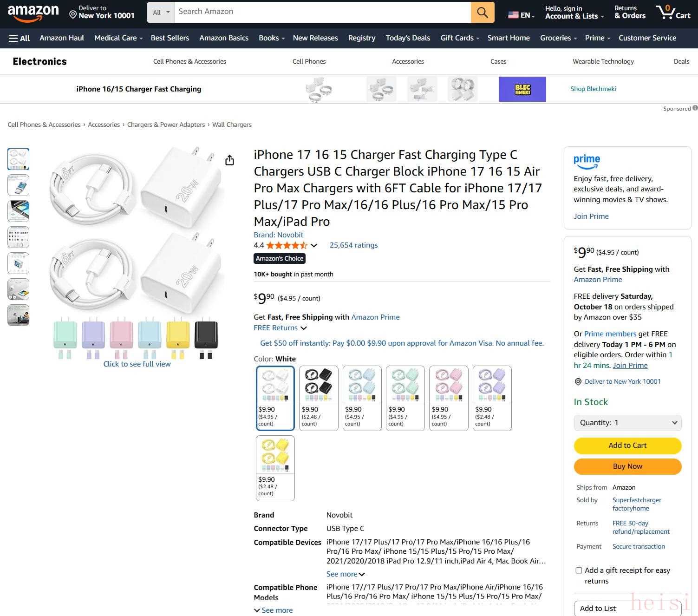Open the 25,654 ratings link
Screen dimensions: 698x616
[353, 245]
